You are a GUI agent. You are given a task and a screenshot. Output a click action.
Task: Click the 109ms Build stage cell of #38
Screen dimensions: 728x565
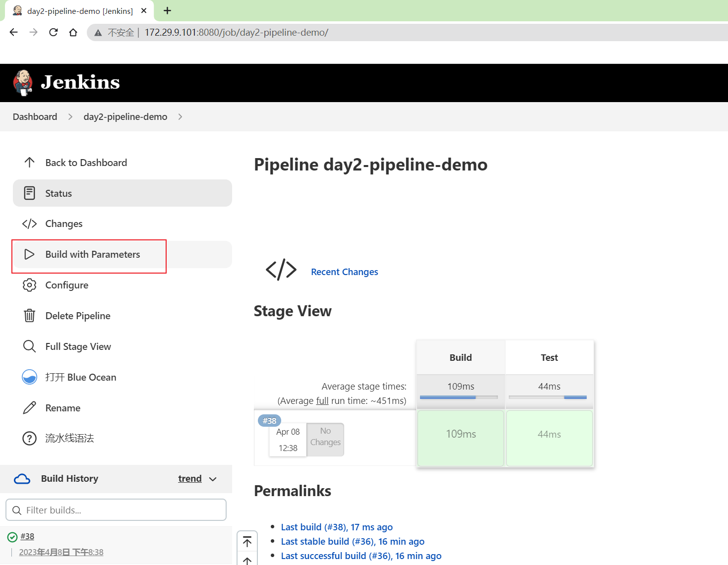pyautogui.click(x=461, y=438)
